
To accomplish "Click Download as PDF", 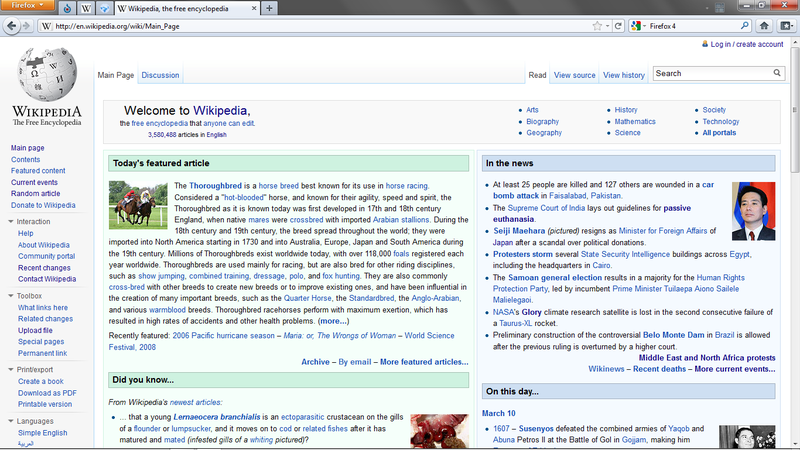I will [x=47, y=393].
